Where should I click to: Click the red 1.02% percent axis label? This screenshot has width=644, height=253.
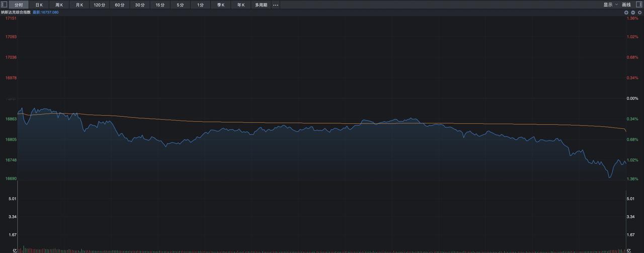tap(632, 37)
